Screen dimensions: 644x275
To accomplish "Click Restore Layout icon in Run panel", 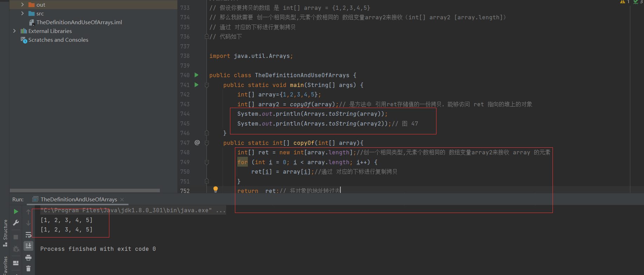I will (x=16, y=263).
